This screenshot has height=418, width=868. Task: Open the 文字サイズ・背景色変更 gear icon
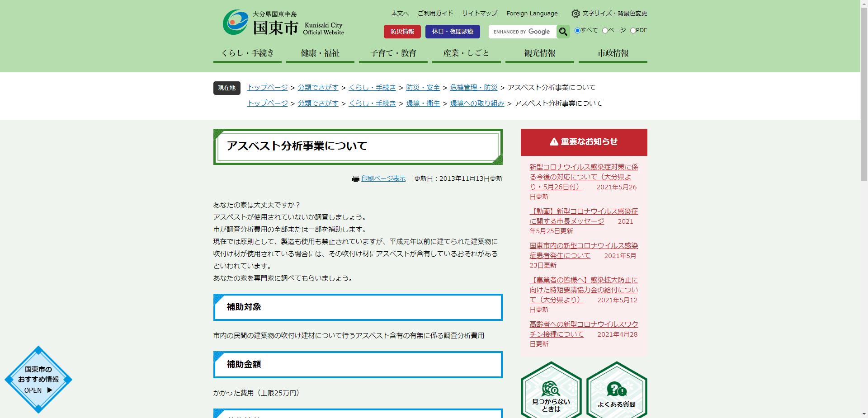575,14
